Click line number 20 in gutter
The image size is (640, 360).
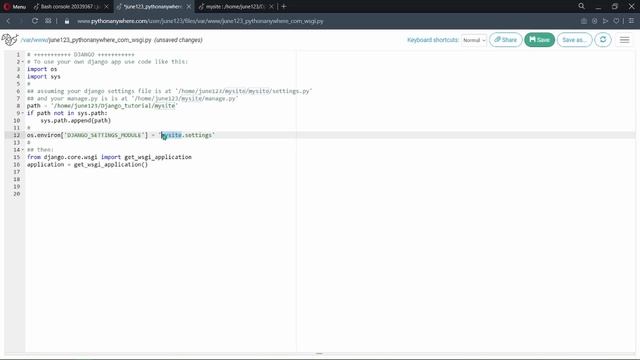(16, 194)
